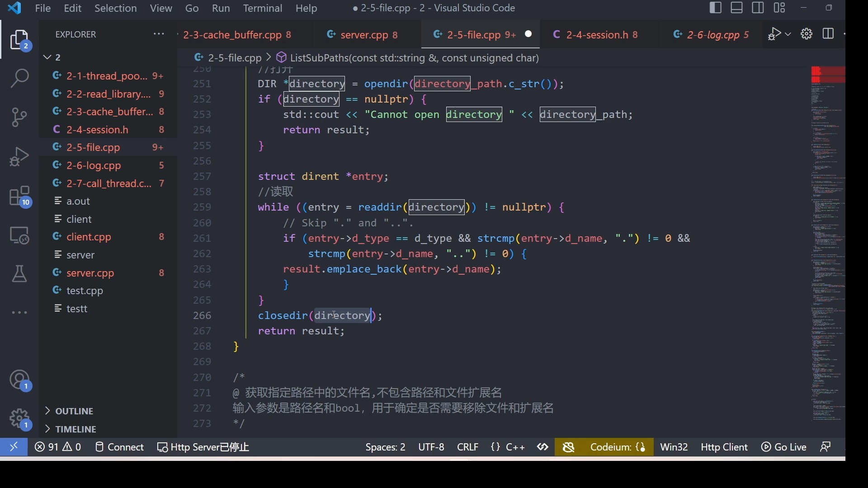
Task: Open the Source Control view icon
Action: tap(20, 117)
